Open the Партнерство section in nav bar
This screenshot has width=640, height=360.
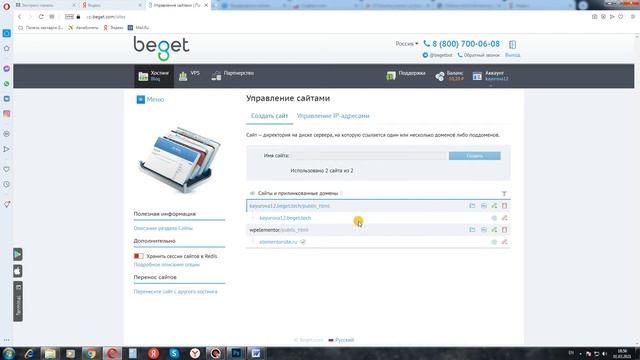pyautogui.click(x=233, y=76)
